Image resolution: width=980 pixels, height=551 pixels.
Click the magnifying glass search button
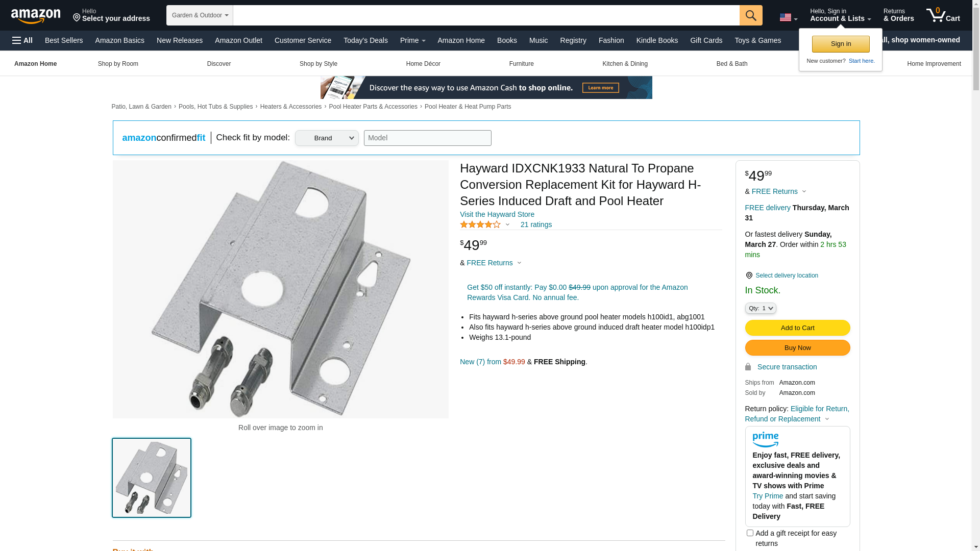[x=751, y=15]
